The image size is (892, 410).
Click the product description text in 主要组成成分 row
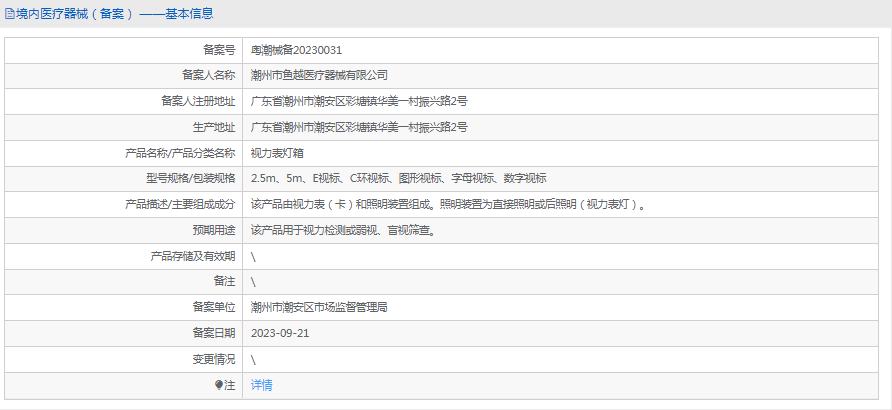pos(447,205)
